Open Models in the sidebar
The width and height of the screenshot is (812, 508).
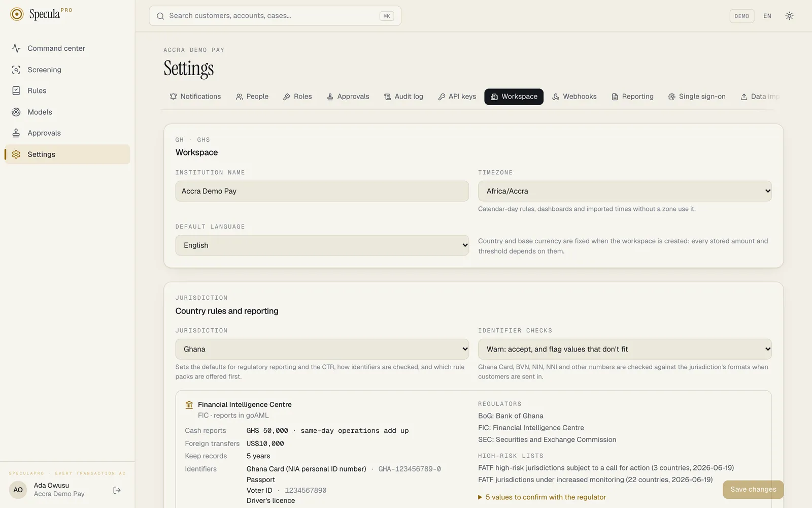pos(67,112)
